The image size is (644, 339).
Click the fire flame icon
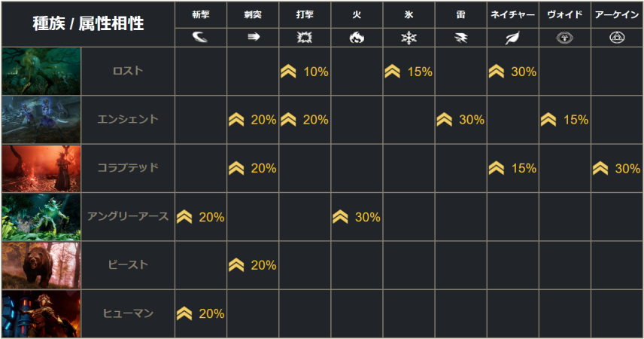click(x=357, y=38)
